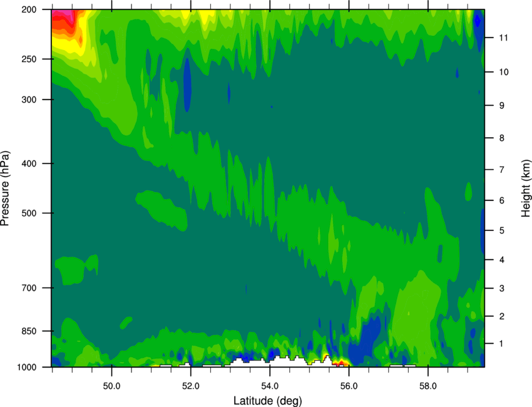Pick the 11 km height label
This screenshot has height=407, width=532.
coord(503,38)
